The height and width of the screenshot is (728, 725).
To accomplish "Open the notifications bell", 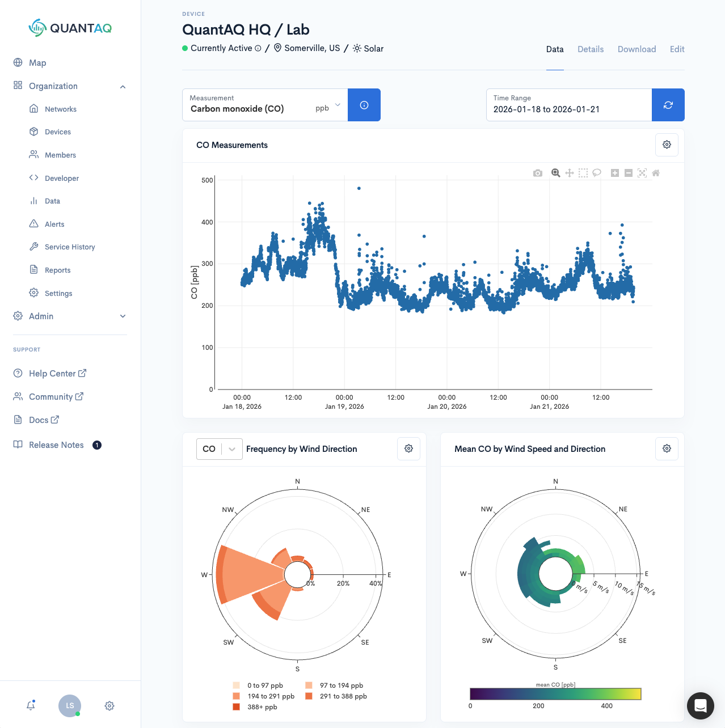I will pos(30,705).
